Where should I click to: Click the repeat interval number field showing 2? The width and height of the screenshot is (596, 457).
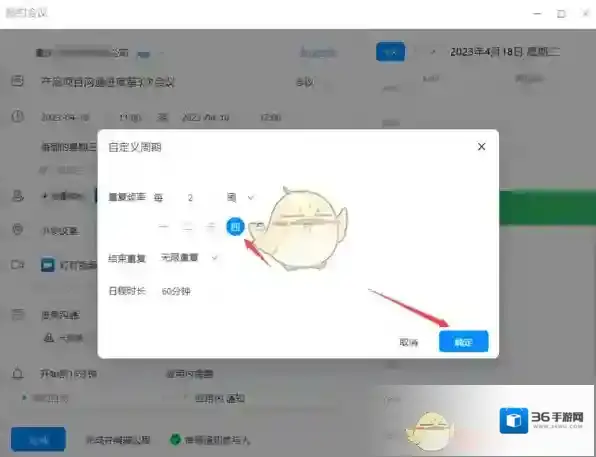[190, 198]
